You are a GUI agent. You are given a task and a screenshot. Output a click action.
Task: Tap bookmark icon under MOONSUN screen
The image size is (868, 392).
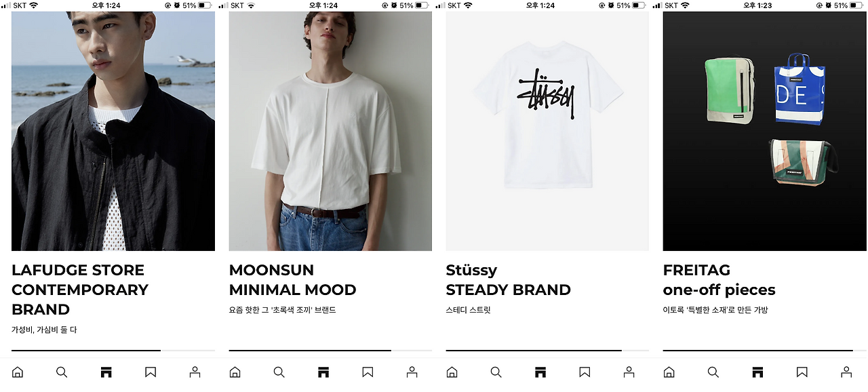tap(368, 372)
